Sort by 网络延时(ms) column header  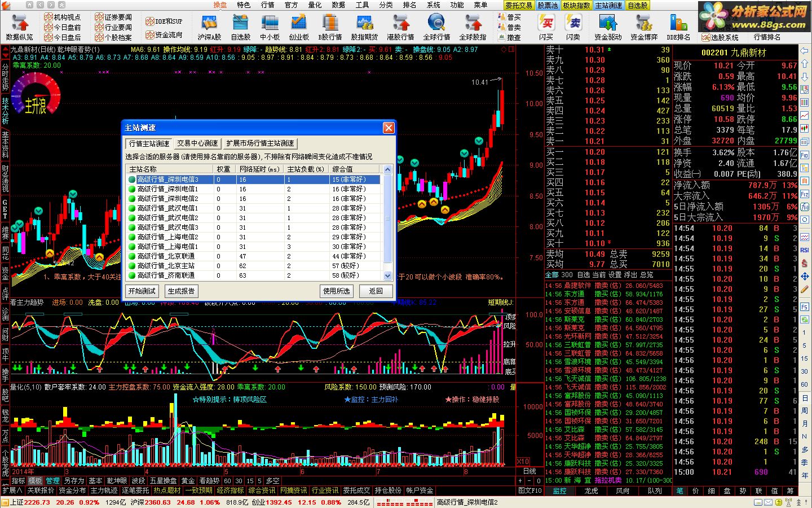click(x=259, y=169)
